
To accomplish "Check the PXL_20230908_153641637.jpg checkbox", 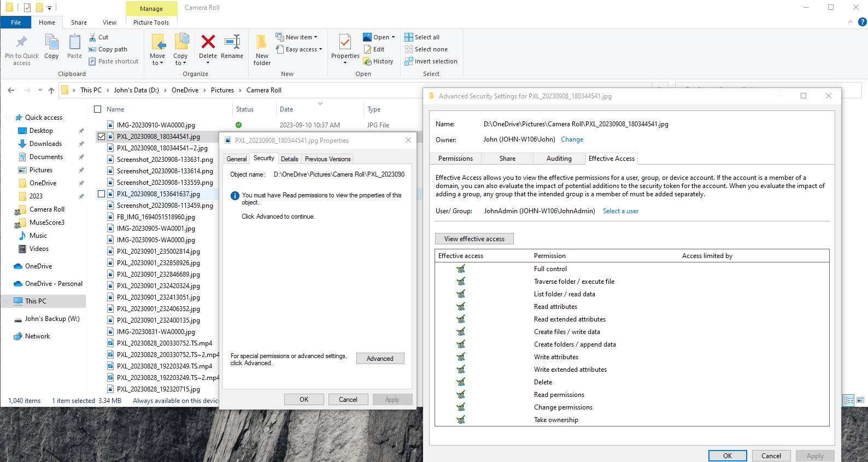I will [x=102, y=194].
